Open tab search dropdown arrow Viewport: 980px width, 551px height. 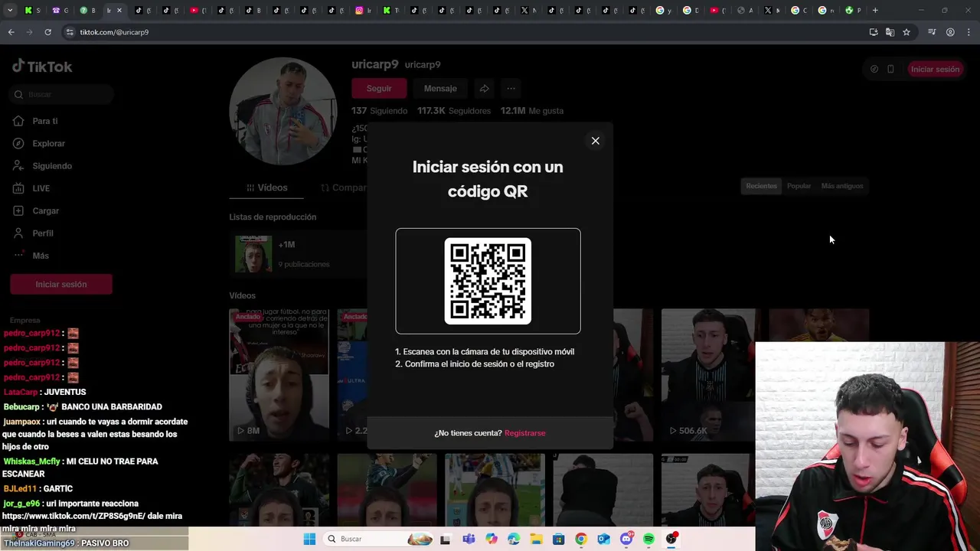coord(10,10)
